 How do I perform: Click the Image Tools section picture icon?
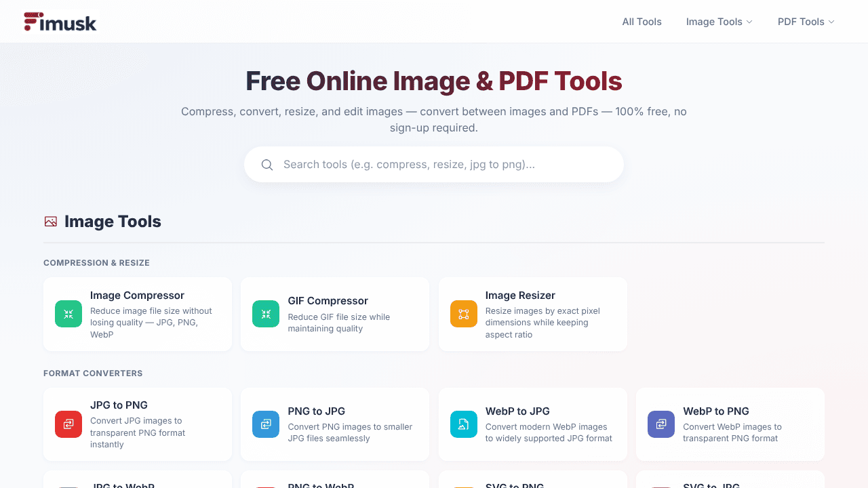point(50,222)
